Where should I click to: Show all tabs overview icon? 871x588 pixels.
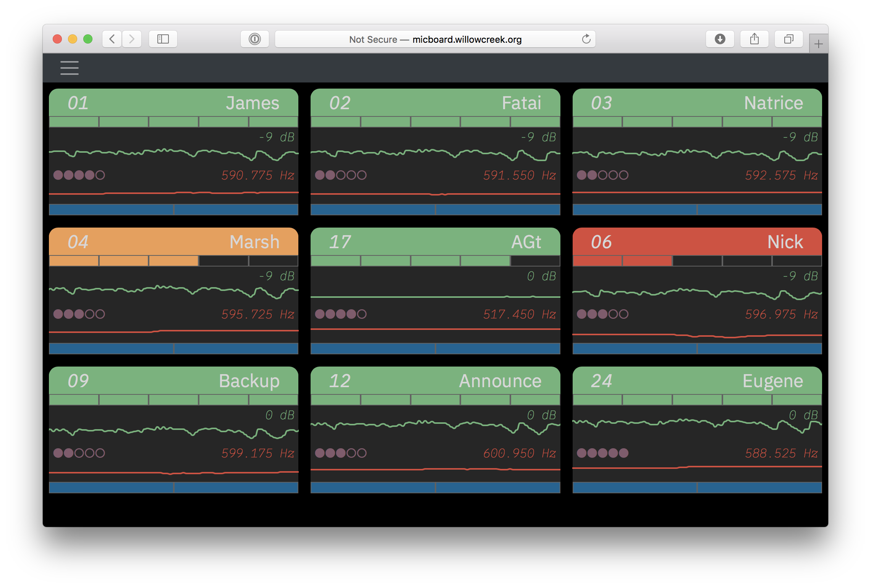tap(788, 39)
